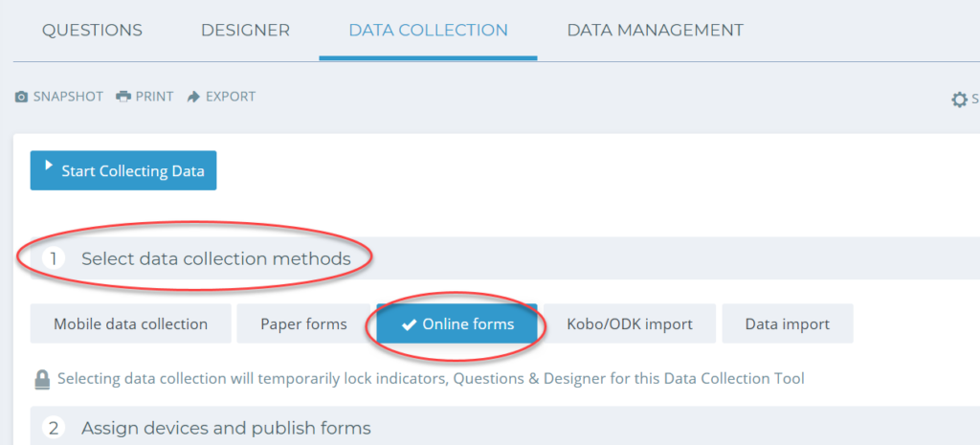Click the lock icon beside the warning
Screen dimensions: 980x445
point(42,379)
